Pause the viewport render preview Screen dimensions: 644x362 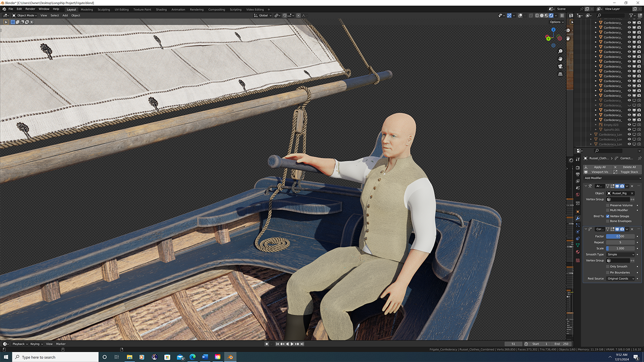click(562, 15)
